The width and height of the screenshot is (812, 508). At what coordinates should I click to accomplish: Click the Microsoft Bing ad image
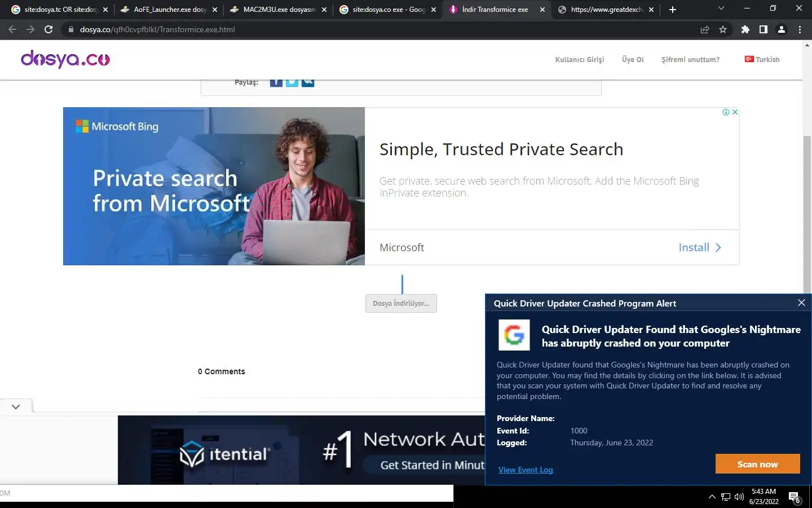(214, 186)
